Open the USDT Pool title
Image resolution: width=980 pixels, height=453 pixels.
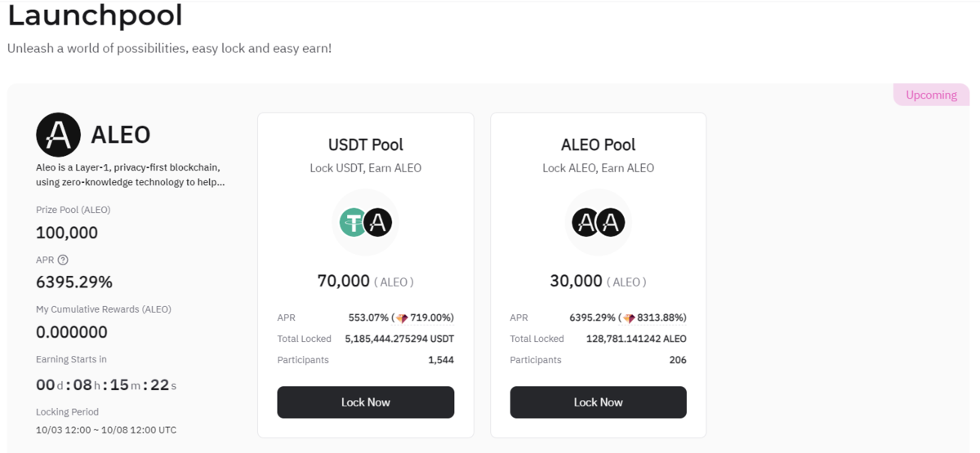click(366, 145)
